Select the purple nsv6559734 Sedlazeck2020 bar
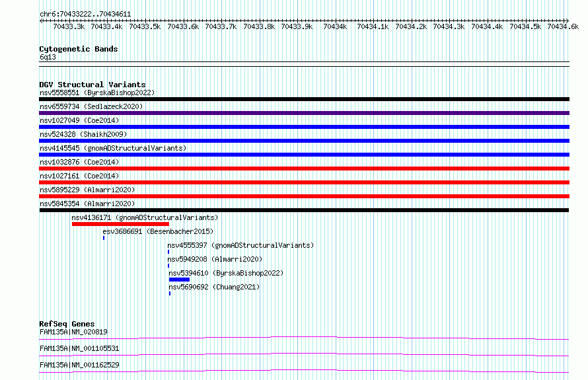 pos(304,113)
